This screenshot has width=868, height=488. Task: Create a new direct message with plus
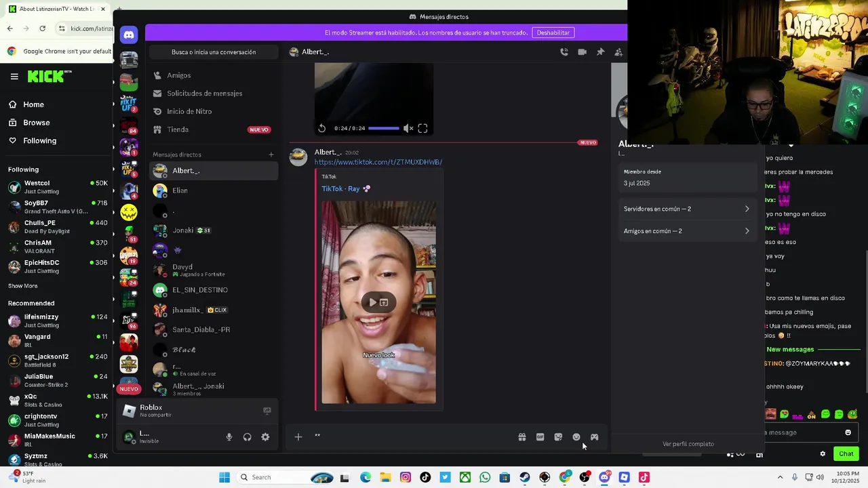tap(271, 155)
